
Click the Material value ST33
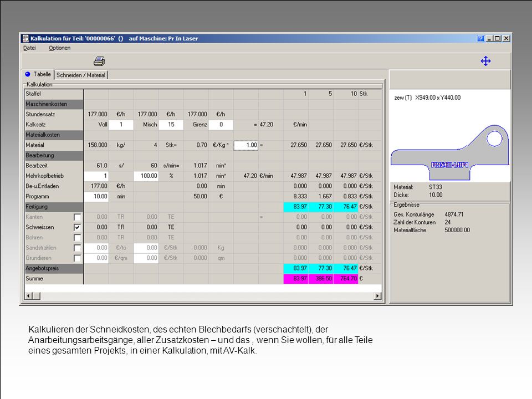pos(436,187)
